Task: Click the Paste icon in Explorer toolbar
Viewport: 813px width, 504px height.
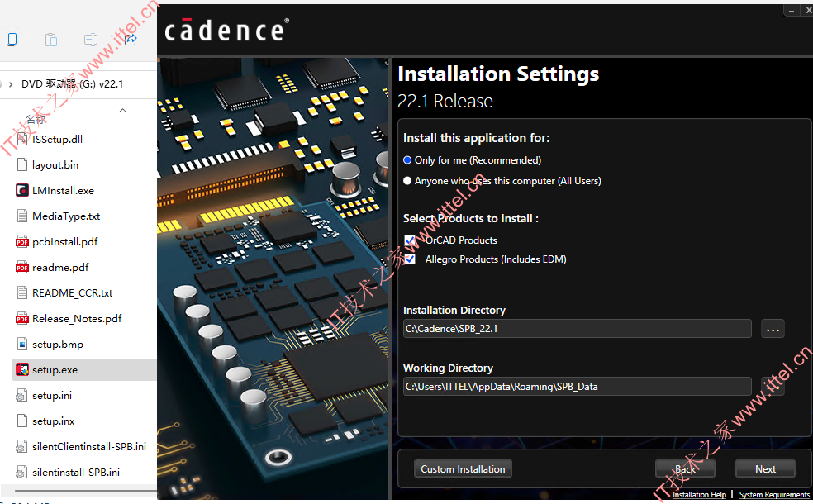Action: tap(51, 40)
